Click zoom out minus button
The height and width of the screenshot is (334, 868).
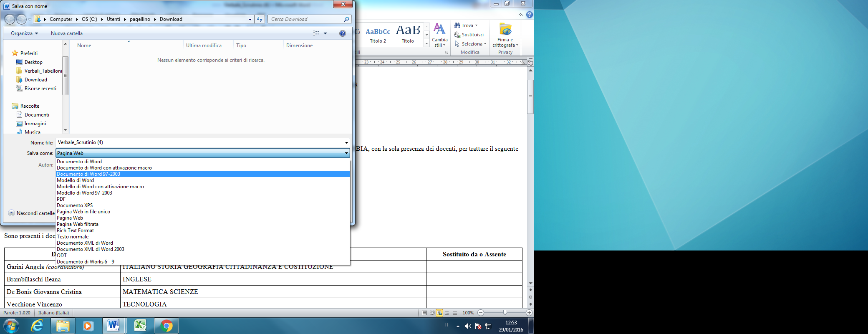(x=481, y=313)
